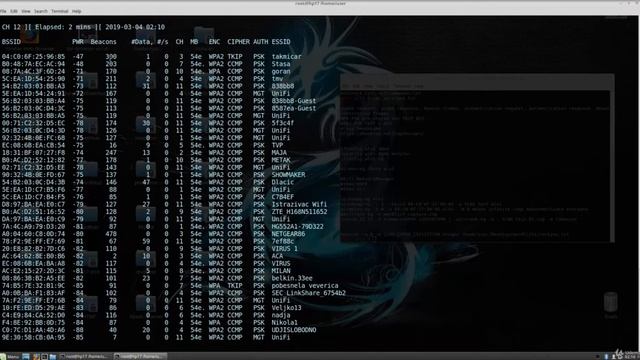Image resolution: width=640 pixels, height=360 pixels.
Task: Click the ESSID 'SHOWMAKER'
Action: click(x=289, y=175)
